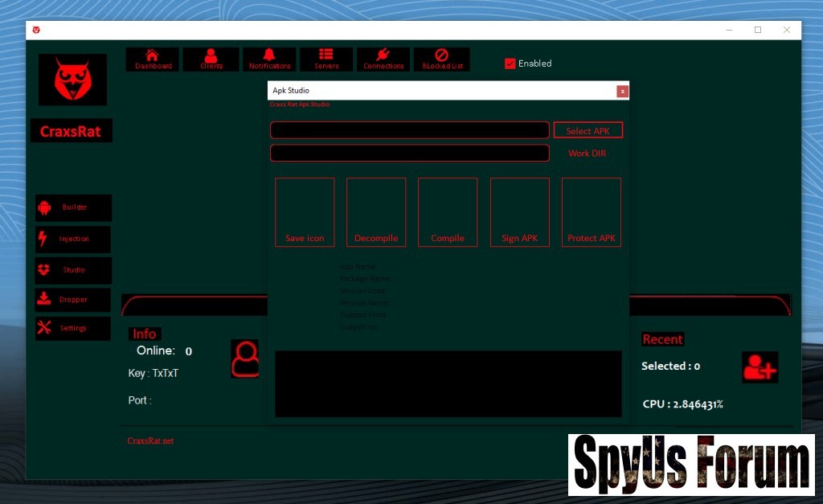The width and height of the screenshot is (823, 504).
Task: Click the add user icon under Recent
Action: pyautogui.click(x=760, y=367)
